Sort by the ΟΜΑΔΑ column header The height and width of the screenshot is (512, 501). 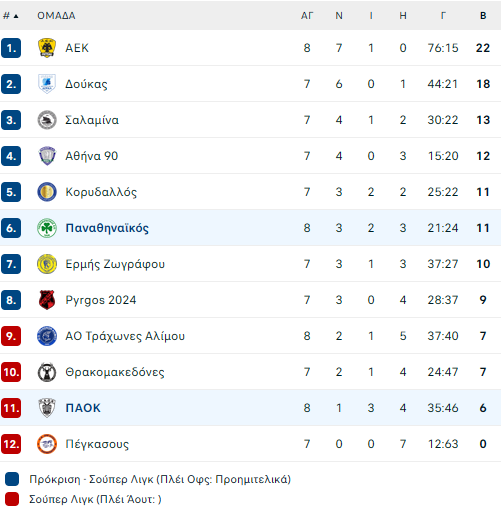point(56,16)
